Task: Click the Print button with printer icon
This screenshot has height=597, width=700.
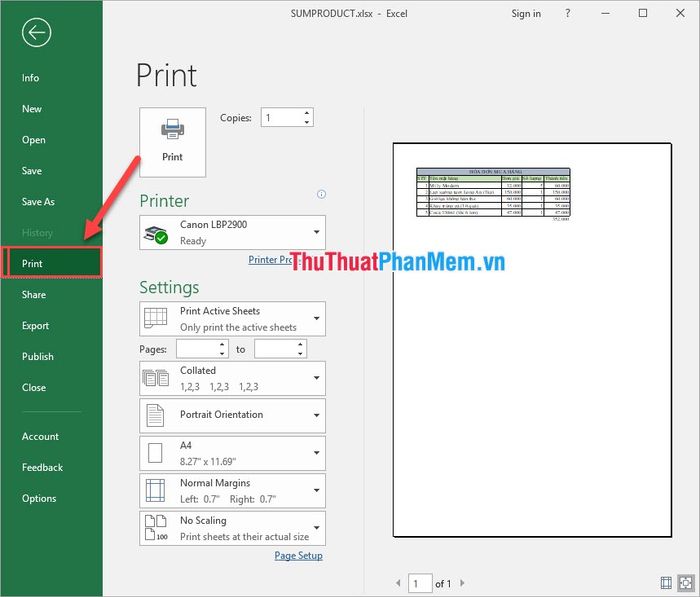Action: [x=172, y=141]
